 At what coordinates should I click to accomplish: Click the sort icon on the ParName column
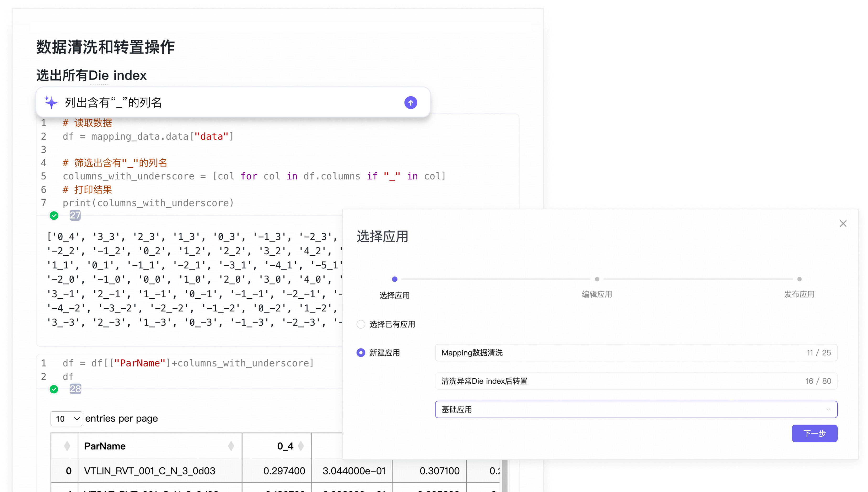pyautogui.click(x=231, y=446)
